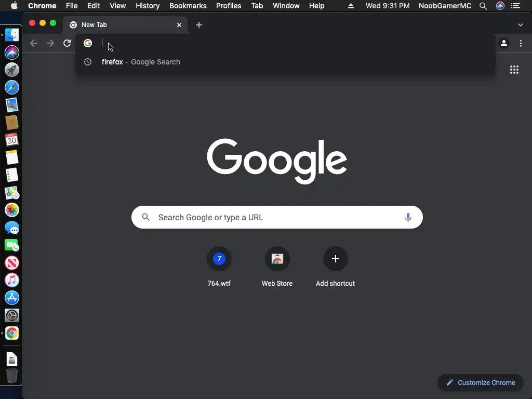The image size is (532, 399).
Task: Open Spotlight search in menu bar
Action: click(x=483, y=6)
